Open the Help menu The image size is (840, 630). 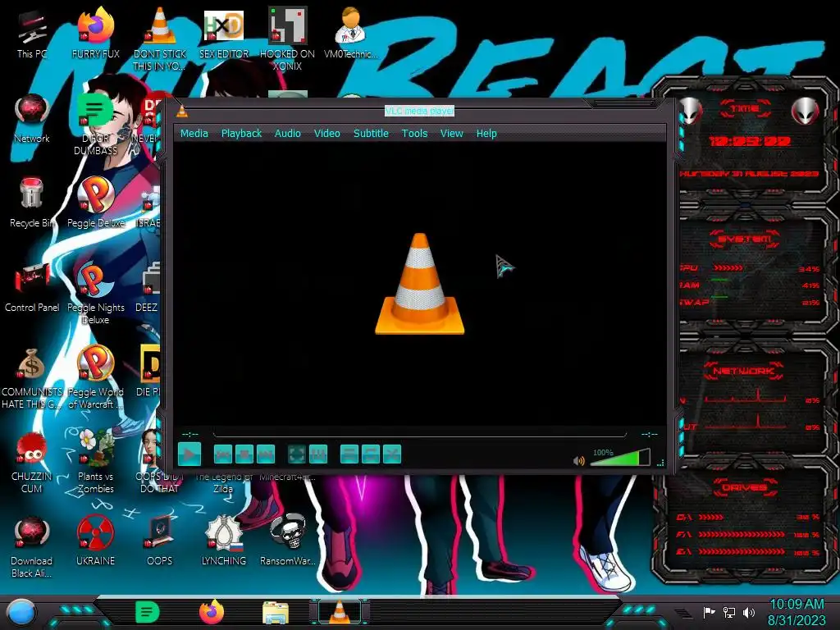coord(486,134)
